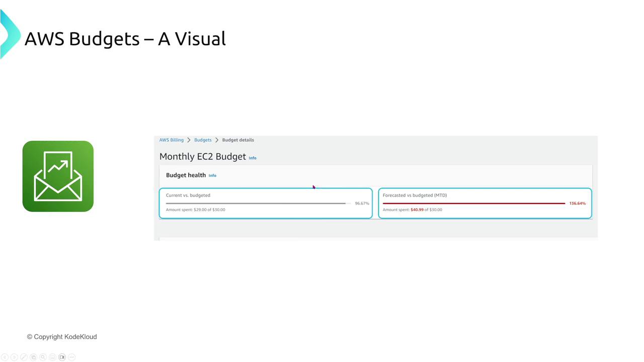Image resolution: width=644 pixels, height=362 pixels.
Task: Click the camera icon in slideshow controls
Action: tap(62, 357)
